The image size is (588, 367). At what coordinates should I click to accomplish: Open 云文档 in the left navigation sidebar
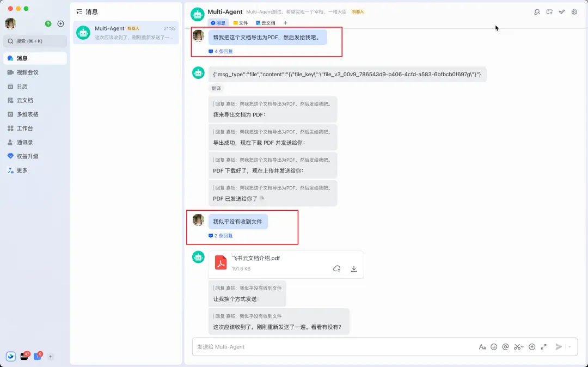(35, 100)
